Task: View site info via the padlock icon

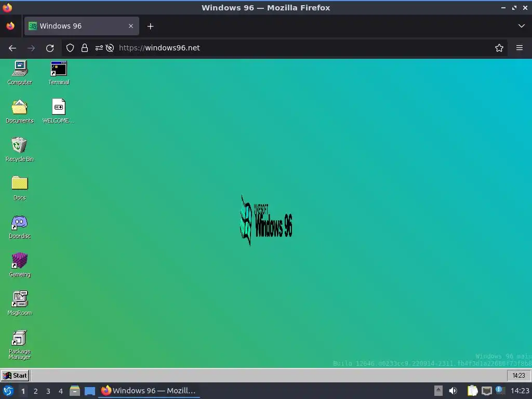Action: 85,48
